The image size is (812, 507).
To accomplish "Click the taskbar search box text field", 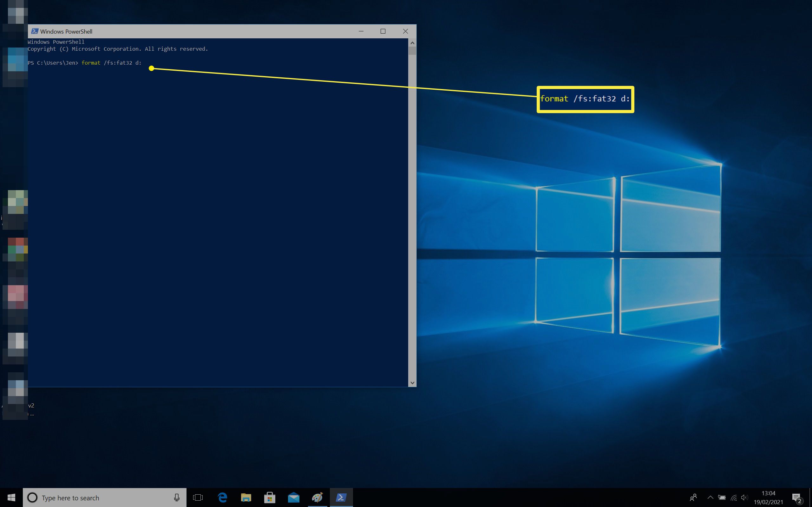I will coord(105,498).
